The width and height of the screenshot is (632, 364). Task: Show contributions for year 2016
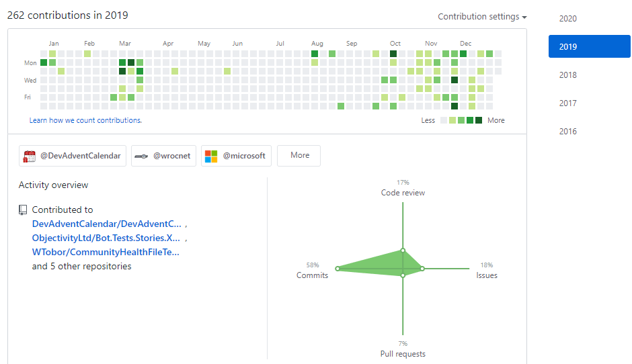pyautogui.click(x=567, y=132)
